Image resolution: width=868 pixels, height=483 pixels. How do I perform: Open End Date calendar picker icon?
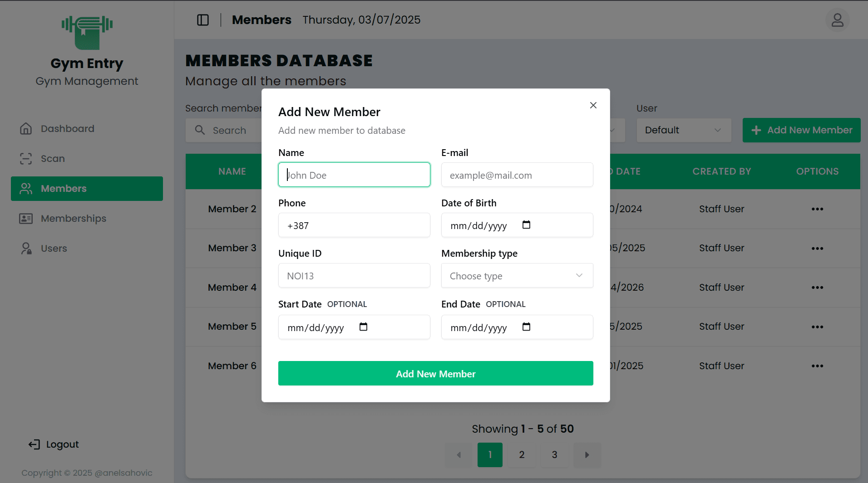[526, 327]
